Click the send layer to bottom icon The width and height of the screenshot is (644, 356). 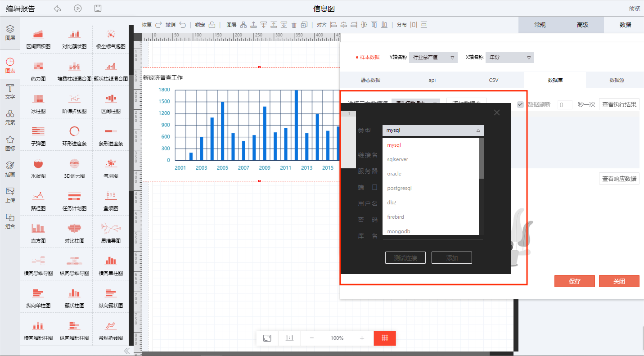click(284, 25)
